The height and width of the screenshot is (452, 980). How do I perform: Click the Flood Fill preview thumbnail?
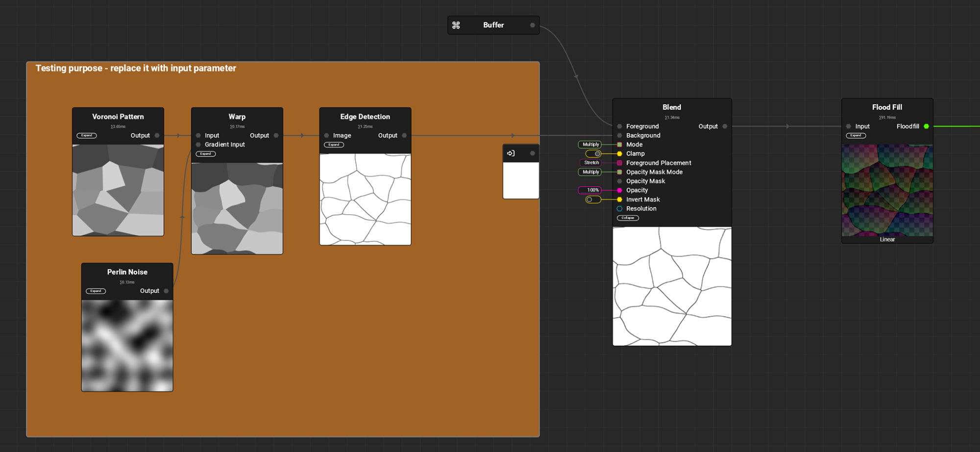coord(887,190)
